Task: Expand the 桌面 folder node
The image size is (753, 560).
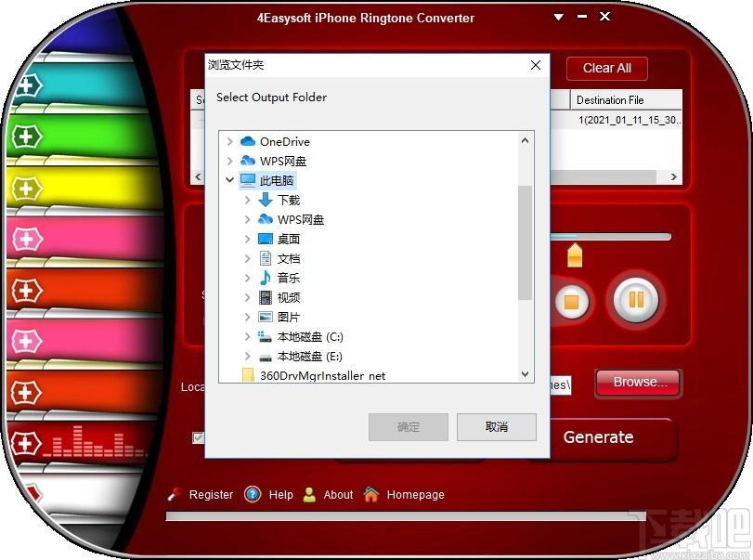Action: pyautogui.click(x=247, y=239)
